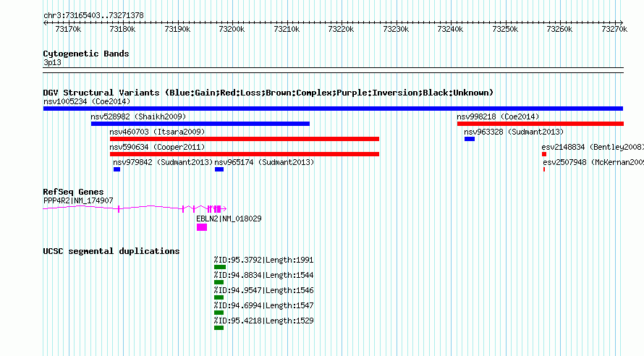Screen dimensions: 644x356
Task: Click the 73240k ruler tick label
Action: coord(450,30)
